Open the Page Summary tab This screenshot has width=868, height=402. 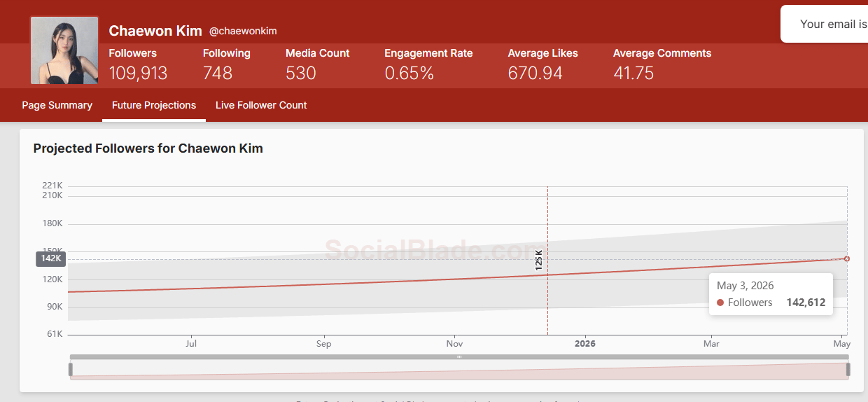point(57,105)
